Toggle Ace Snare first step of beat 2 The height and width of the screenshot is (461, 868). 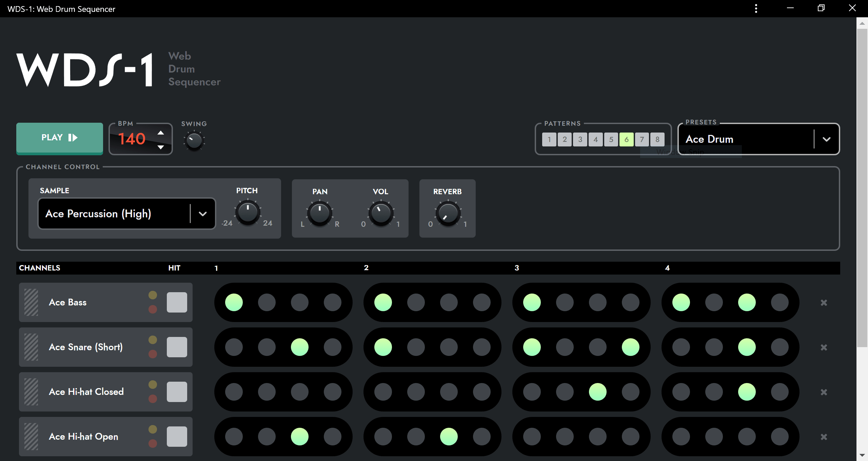[383, 347]
